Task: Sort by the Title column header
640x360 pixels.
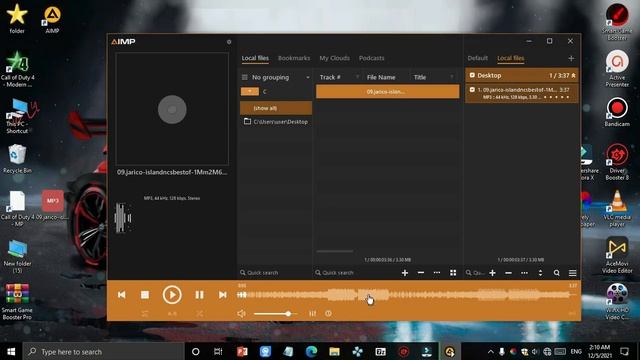Action: 420,77
